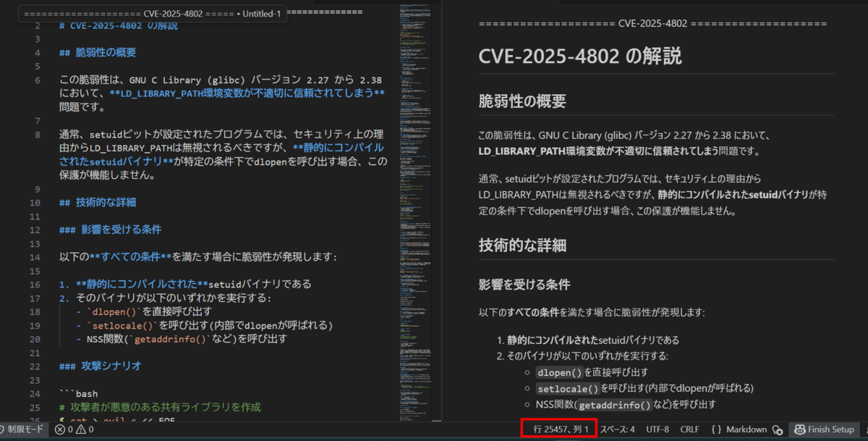Click editor line '## 脆弱性の概要'

[98, 53]
